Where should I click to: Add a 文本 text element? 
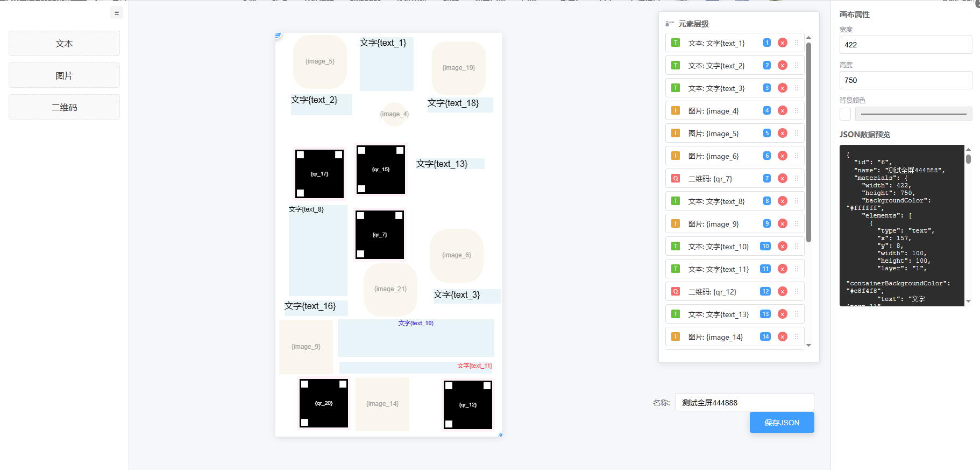tap(64, 44)
